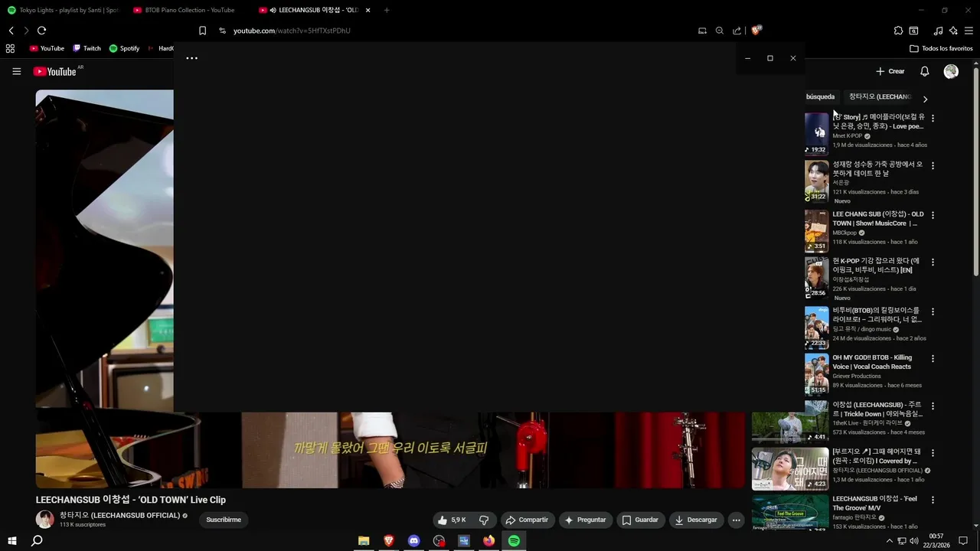Screen dimensions: 980x551
Task: Open the 창타지오 channel avatar
Action: [45, 520]
